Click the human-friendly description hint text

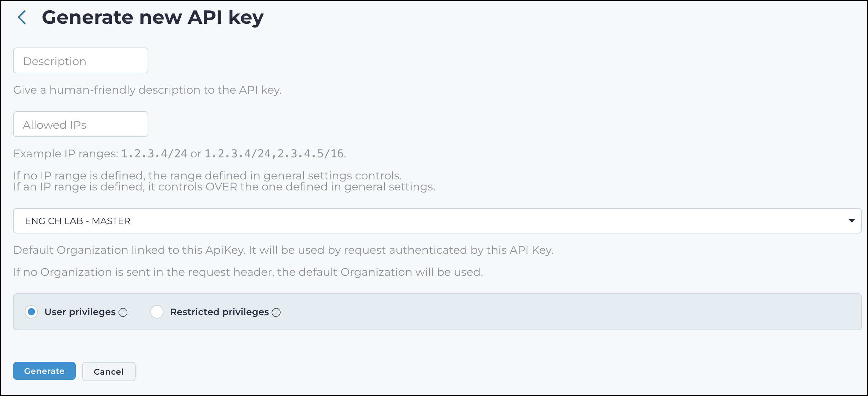[147, 90]
